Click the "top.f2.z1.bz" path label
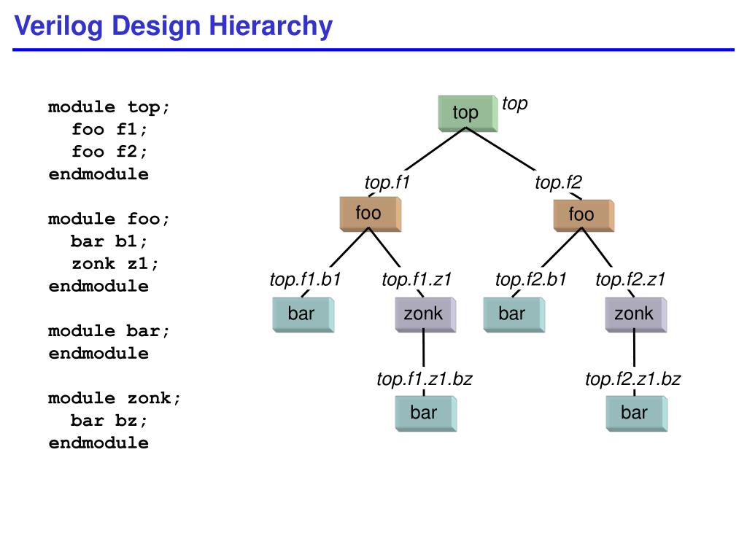Viewport: 747px width, 560px height. tap(632, 379)
